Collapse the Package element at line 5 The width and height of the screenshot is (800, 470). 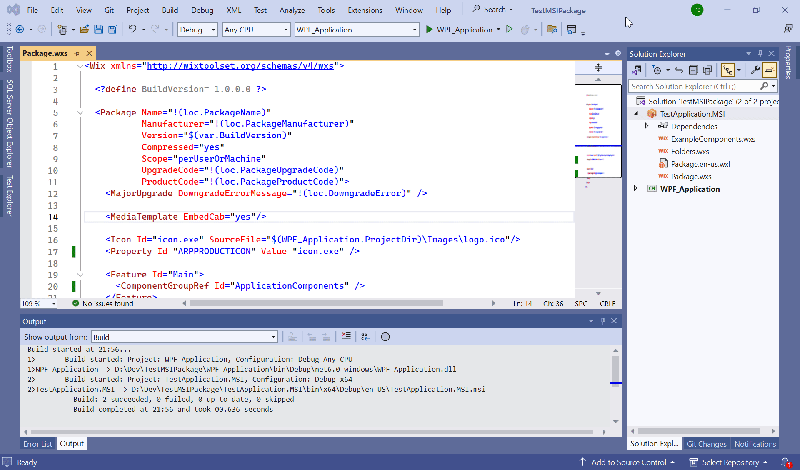80,112
